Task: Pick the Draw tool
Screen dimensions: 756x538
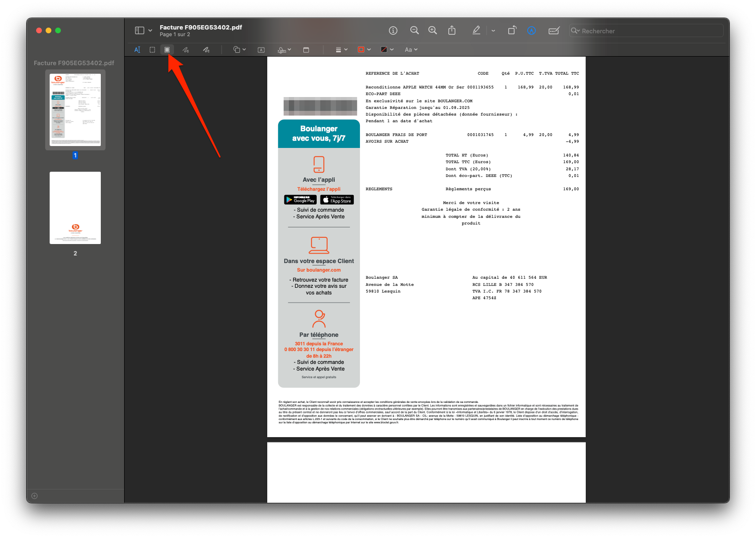Action: [x=206, y=49]
